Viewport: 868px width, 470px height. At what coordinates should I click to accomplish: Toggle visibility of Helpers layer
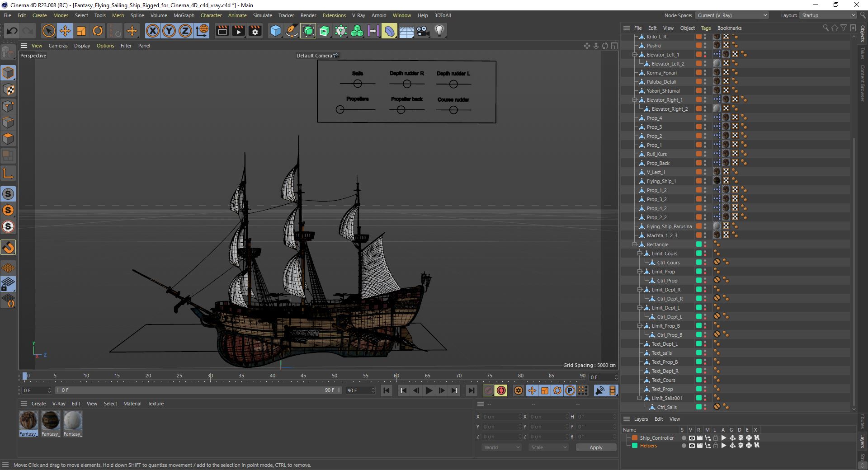coord(692,446)
